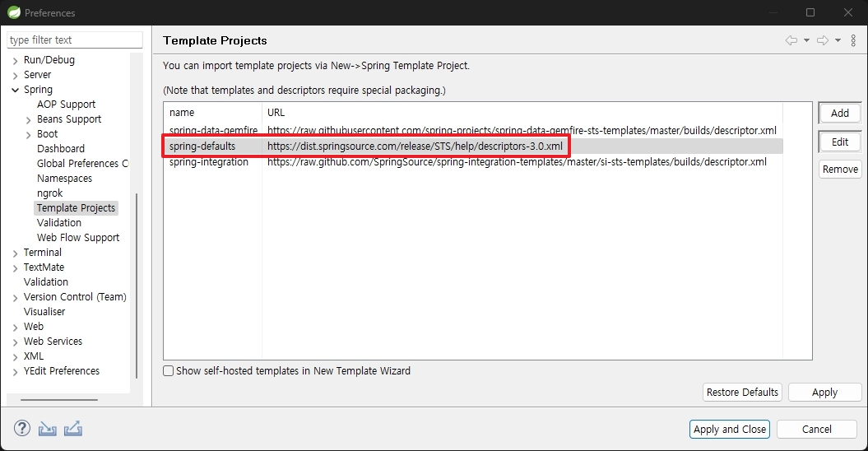Screen dimensions: 868x451
Task: Select Template Projects tree item
Action: point(76,207)
